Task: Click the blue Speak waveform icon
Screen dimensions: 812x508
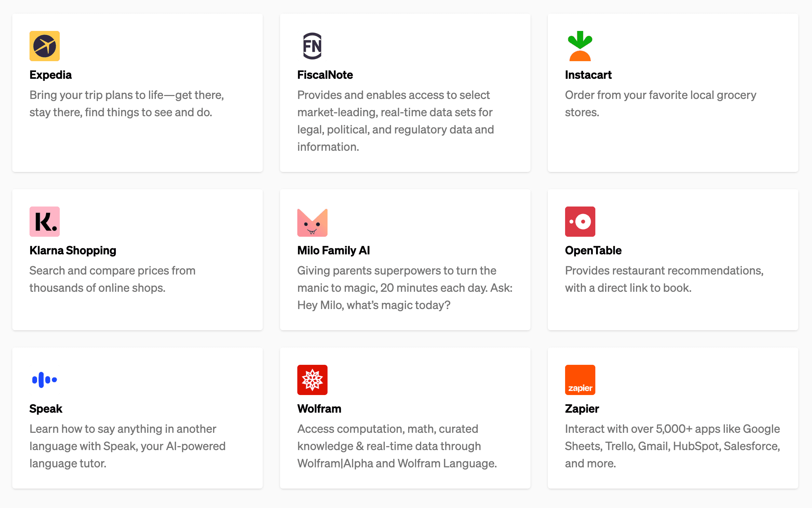Action: pos(45,380)
